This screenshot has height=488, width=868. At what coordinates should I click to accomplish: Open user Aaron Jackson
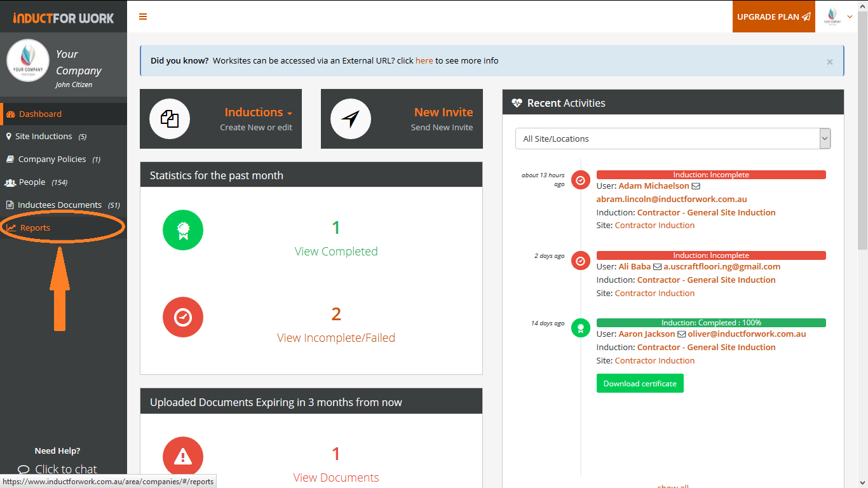pyautogui.click(x=647, y=334)
